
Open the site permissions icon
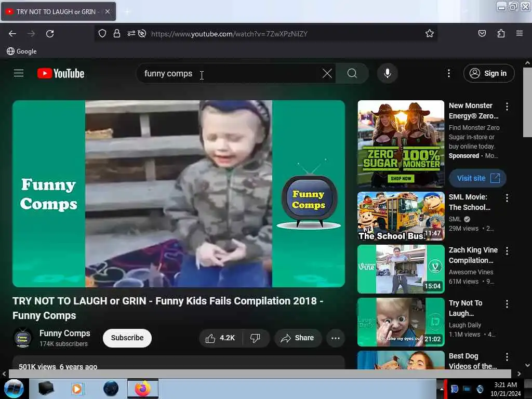(x=131, y=33)
